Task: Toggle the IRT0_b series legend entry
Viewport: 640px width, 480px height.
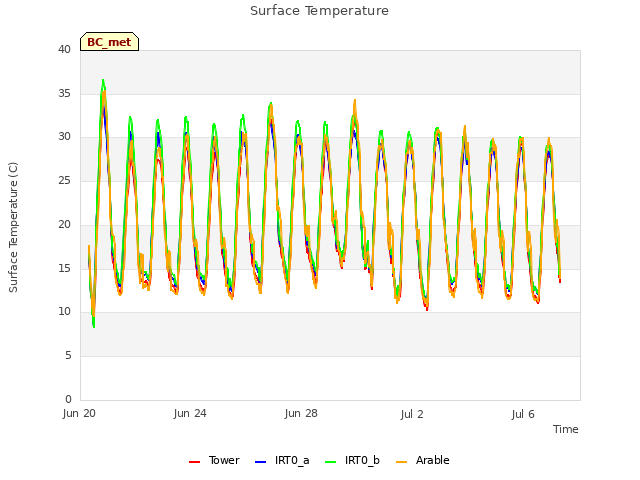Action: pyautogui.click(x=352, y=460)
